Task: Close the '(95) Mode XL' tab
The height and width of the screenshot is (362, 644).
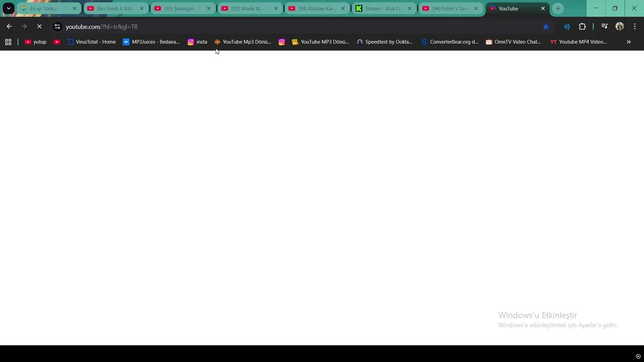Action: pyautogui.click(x=276, y=9)
